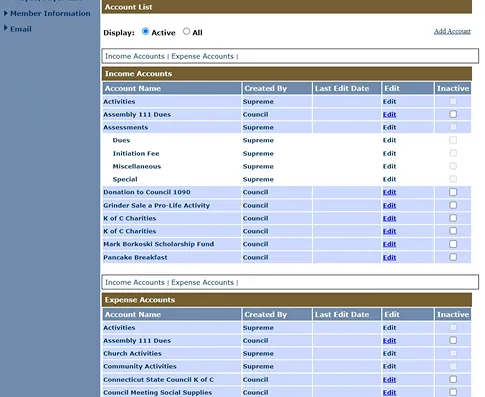Click the Income Accounts section header bar
Viewport: 485px width, 397px height.
click(x=287, y=74)
